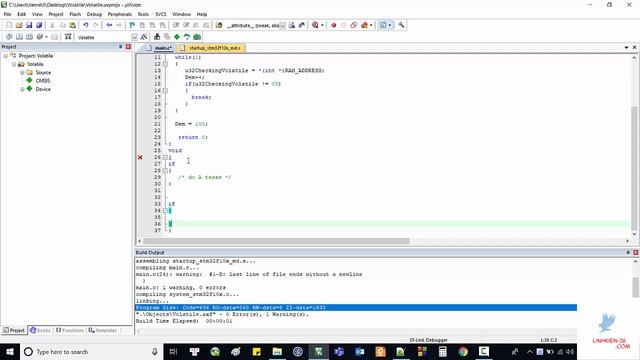Select the main.c editor tab

coord(160,48)
